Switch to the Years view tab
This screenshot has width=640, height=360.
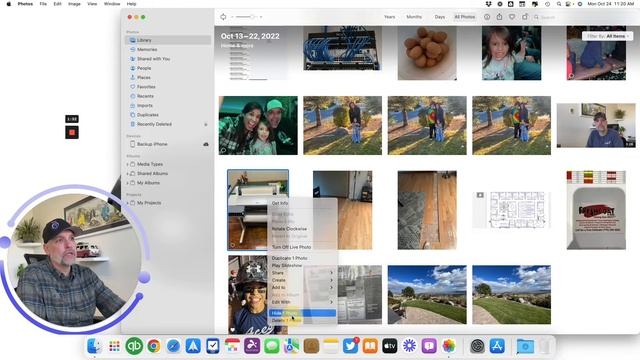[x=389, y=17]
